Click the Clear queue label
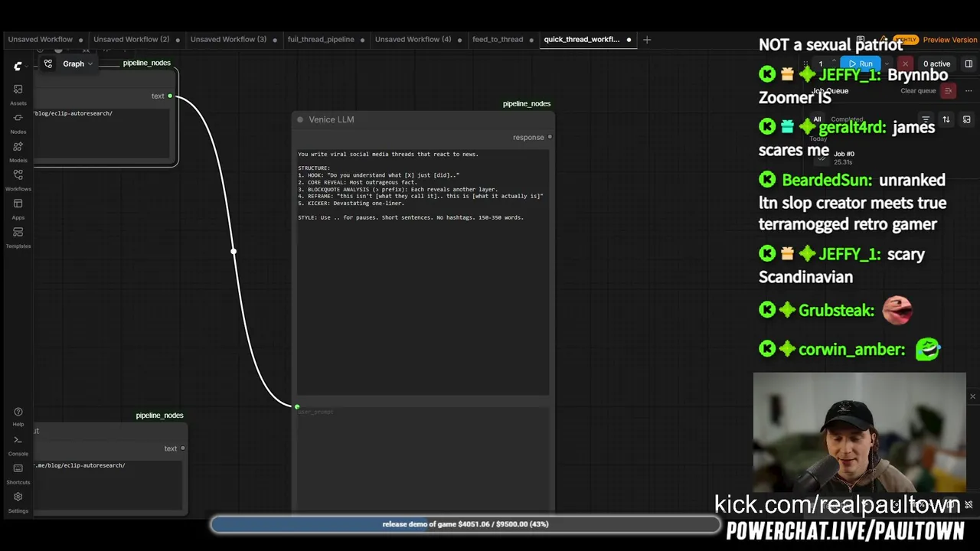This screenshot has height=551, width=980. (918, 91)
